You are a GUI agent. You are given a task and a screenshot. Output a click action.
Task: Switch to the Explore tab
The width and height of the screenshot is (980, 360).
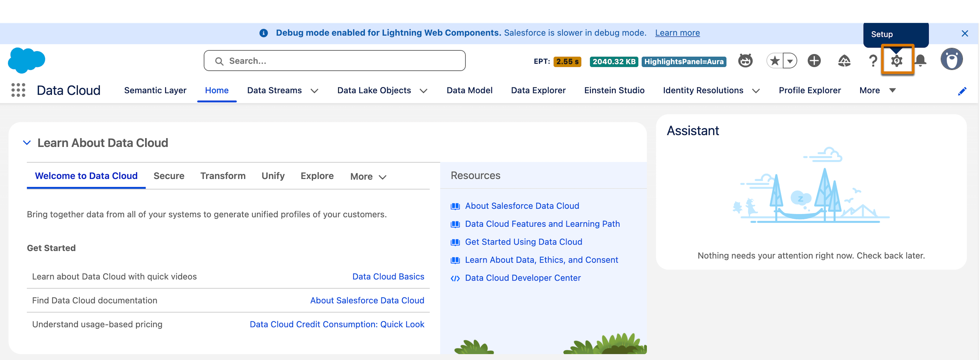[x=317, y=176]
